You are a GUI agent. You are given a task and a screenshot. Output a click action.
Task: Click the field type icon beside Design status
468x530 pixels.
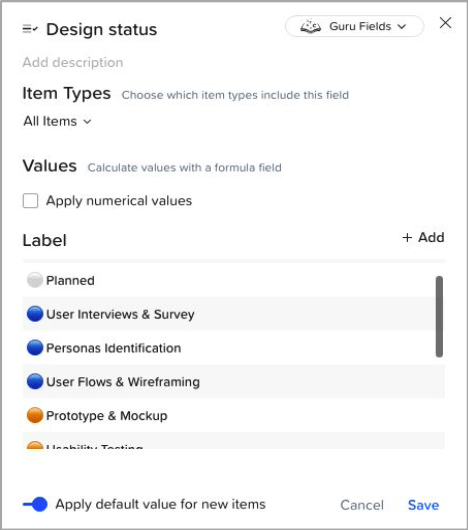click(30, 29)
